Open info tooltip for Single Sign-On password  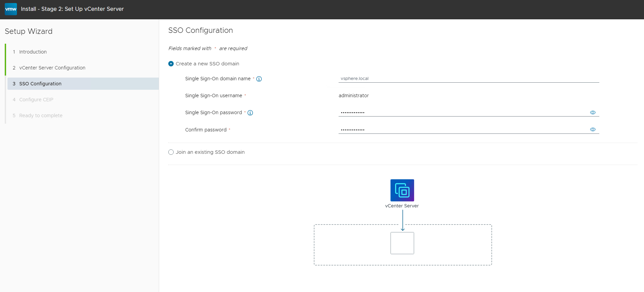(x=250, y=113)
